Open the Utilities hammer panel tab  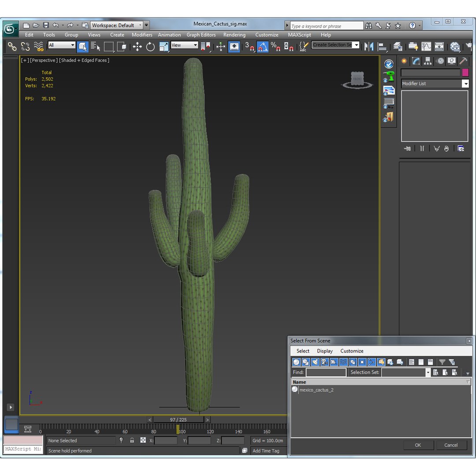(463, 61)
